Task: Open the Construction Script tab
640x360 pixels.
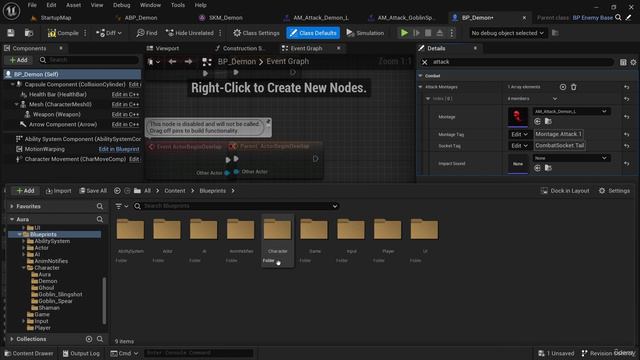Action: [241, 48]
